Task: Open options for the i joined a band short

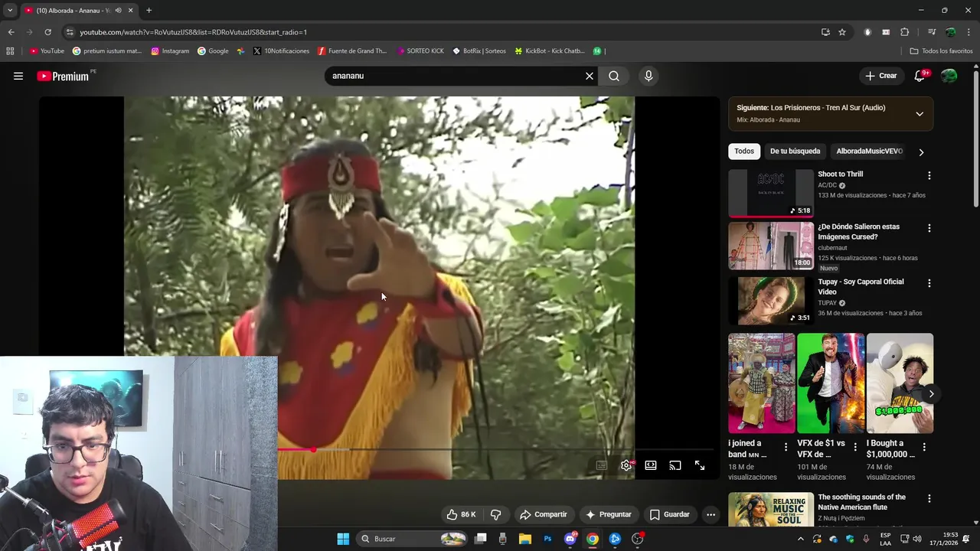Action: click(x=786, y=447)
